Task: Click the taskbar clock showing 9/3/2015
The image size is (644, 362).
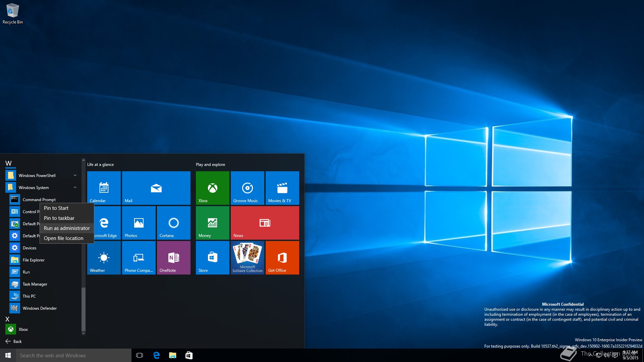Action: (631, 355)
